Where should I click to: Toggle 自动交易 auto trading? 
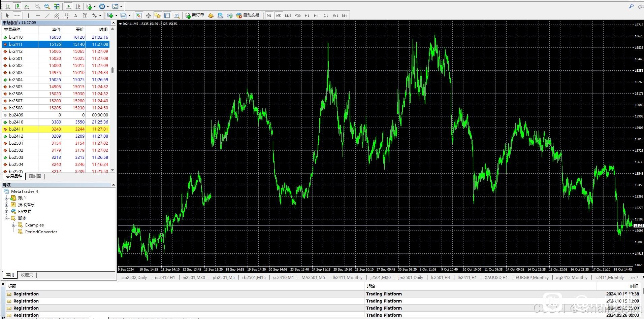tap(248, 15)
